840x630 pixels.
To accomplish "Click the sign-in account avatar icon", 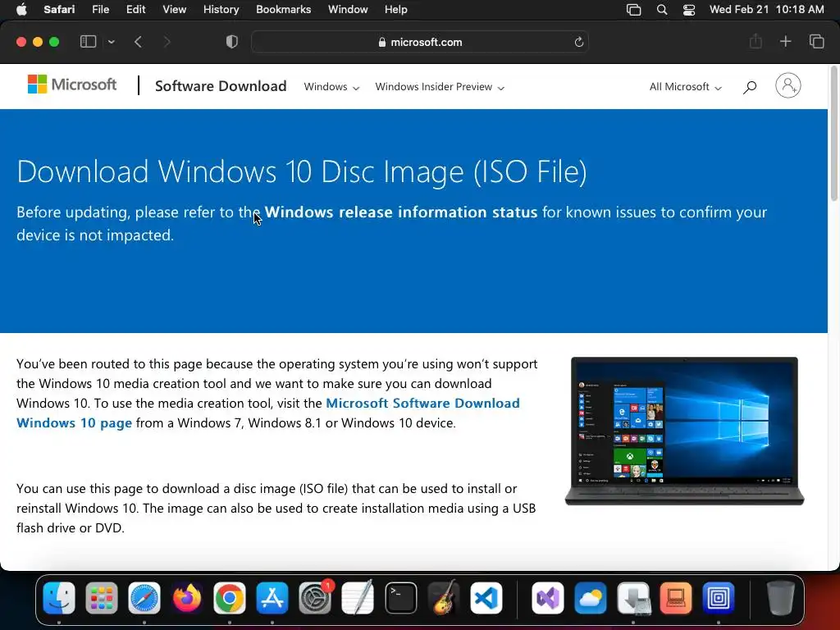I will [x=788, y=85].
